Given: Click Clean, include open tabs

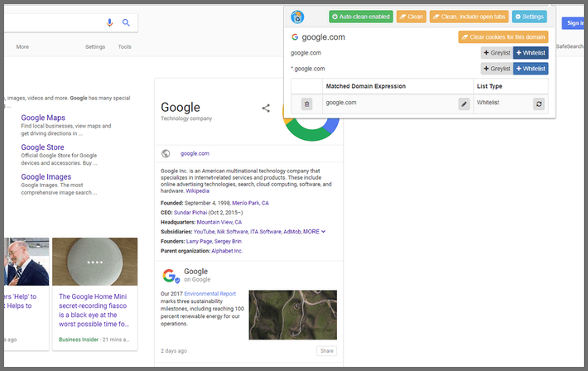Looking at the screenshot, I should point(469,17).
